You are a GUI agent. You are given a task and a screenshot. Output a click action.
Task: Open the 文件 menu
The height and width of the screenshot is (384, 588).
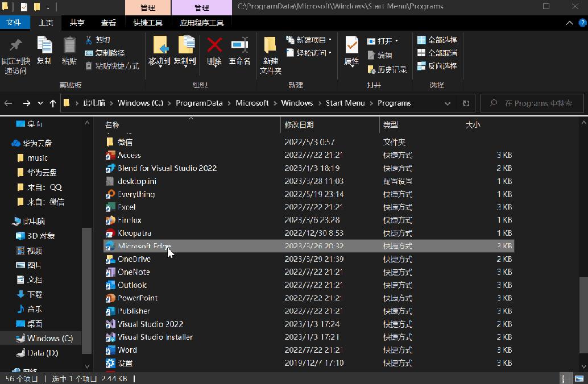tap(15, 23)
